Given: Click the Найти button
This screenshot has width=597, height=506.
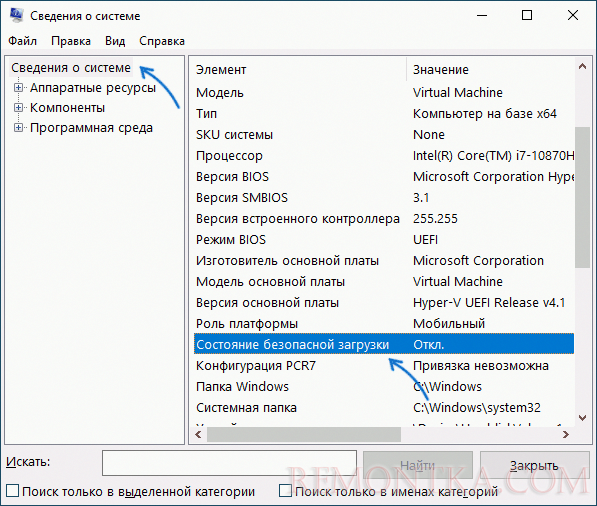Looking at the screenshot, I should (x=417, y=465).
